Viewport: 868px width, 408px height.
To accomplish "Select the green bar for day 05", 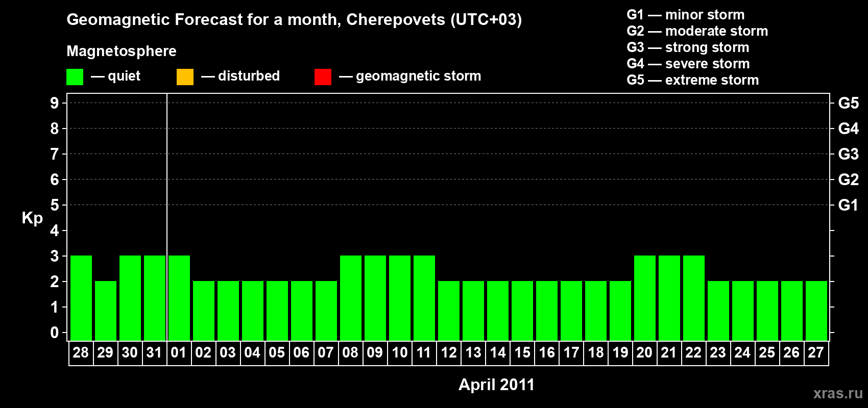I will click(277, 311).
